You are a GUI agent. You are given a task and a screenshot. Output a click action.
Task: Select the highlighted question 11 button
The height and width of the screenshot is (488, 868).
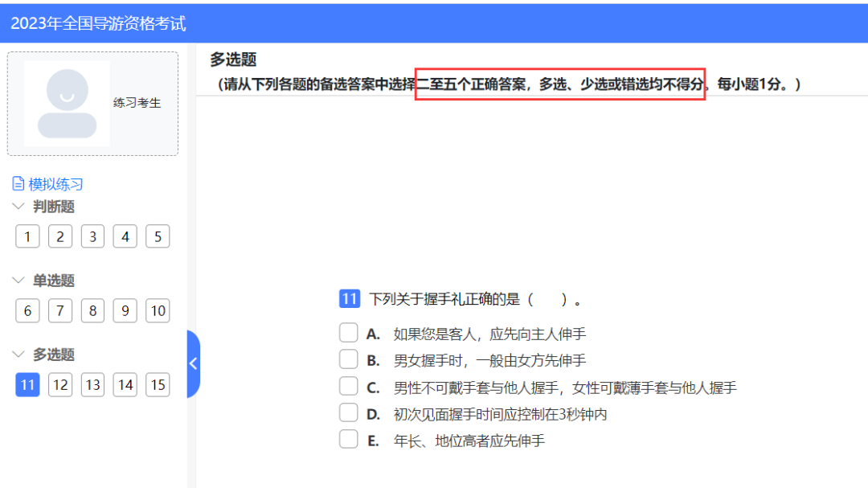tap(27, 385)
